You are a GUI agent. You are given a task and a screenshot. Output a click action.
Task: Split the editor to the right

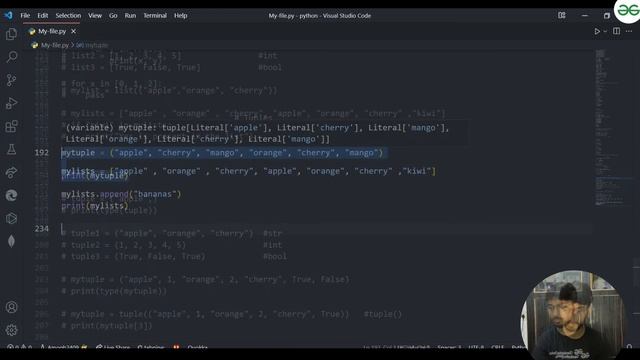616,31
